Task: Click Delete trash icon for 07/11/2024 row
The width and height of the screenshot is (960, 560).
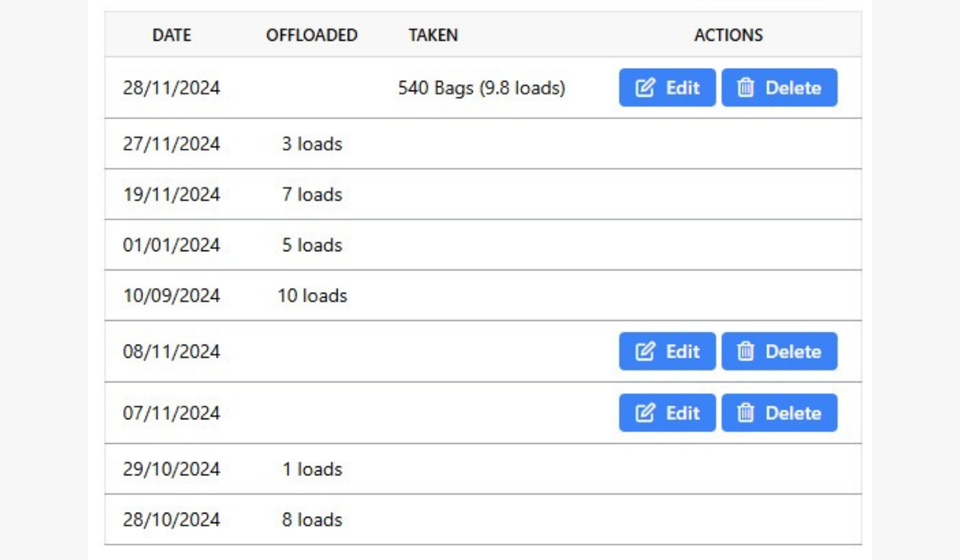Action: 746,413
